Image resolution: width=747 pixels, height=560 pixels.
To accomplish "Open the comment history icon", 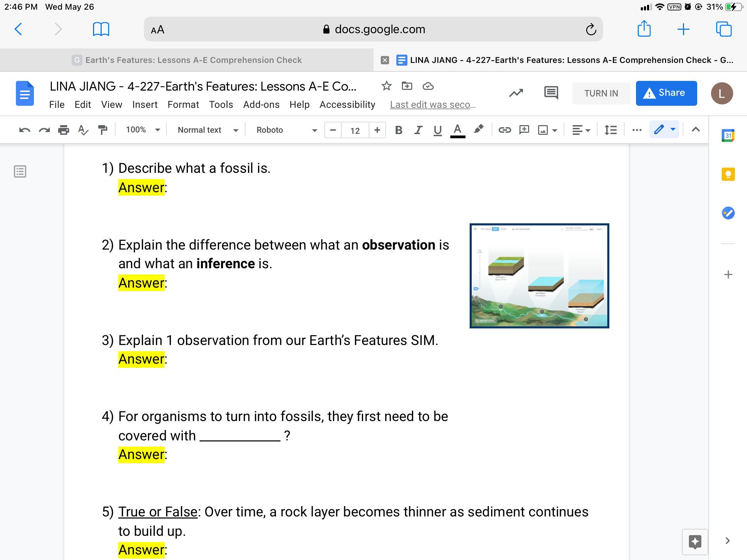I will pos(551,93).
